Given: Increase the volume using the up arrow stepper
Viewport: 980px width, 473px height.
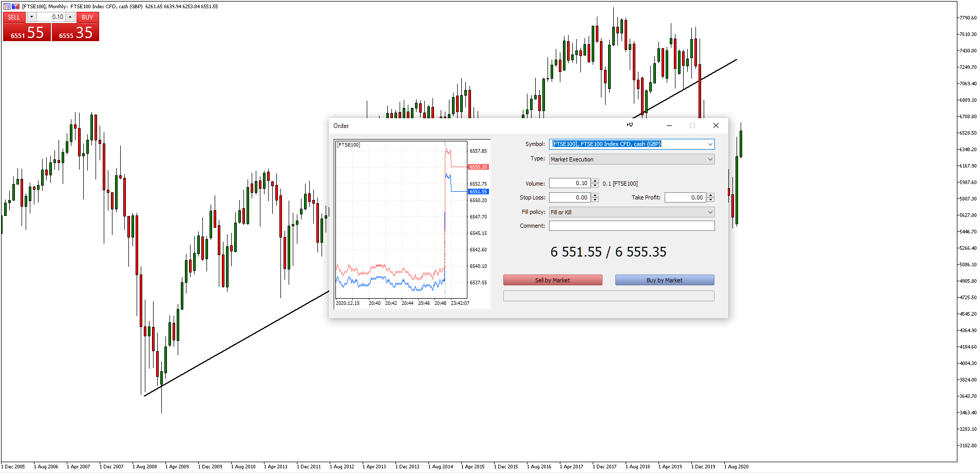Looking at the screenshot, I should click(x=595, y=181).
